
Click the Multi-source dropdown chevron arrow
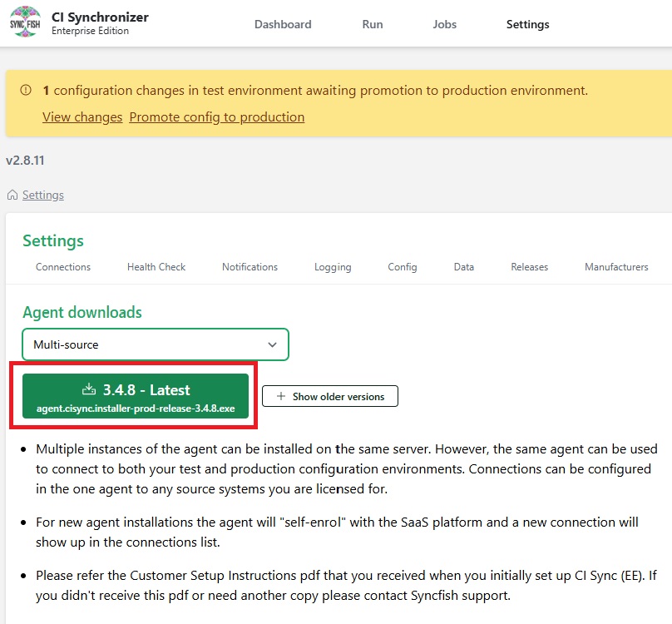click(272, 344)
